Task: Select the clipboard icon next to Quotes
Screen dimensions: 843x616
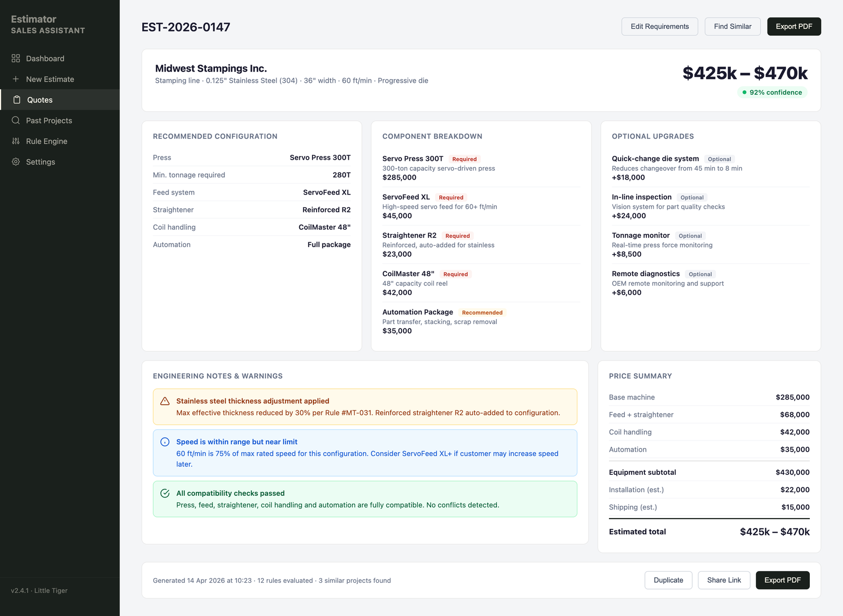Action: pyautogui.click(x=16, y=100)
